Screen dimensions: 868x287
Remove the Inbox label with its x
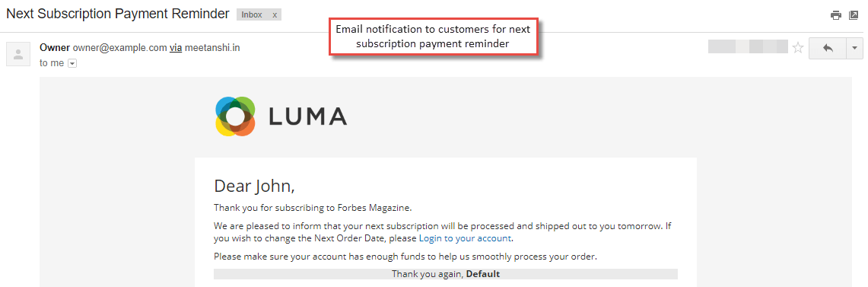275,15
